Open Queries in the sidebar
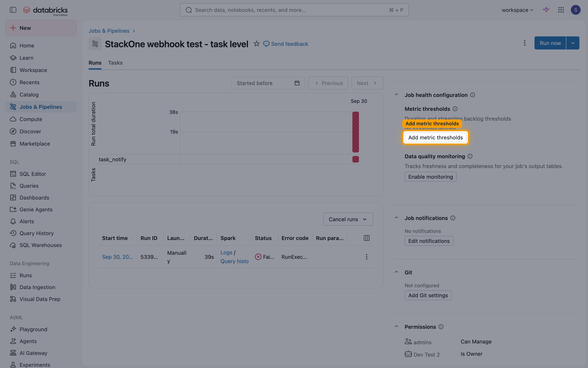This screenshot has width=588, height=368. [41, 186]
